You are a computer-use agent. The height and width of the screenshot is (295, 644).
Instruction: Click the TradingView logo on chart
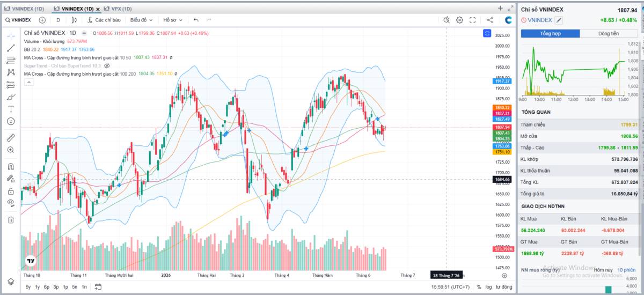click(31, 261)
